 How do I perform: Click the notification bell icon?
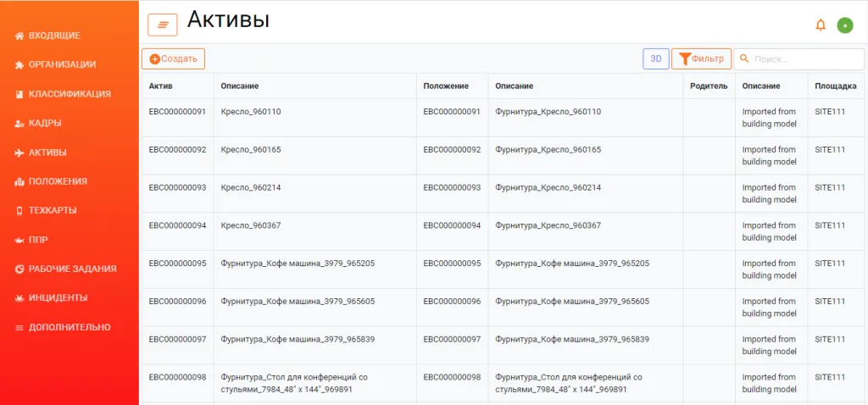point(821,25)
